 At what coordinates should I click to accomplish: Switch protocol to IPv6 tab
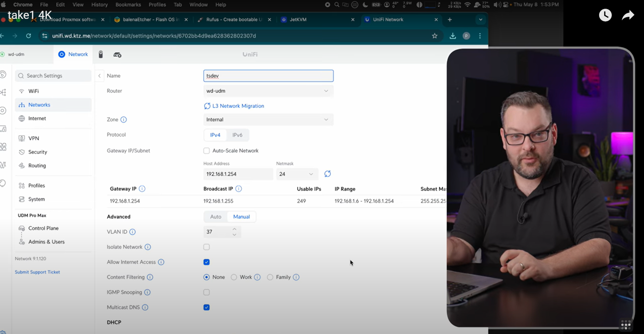[237, 135]
